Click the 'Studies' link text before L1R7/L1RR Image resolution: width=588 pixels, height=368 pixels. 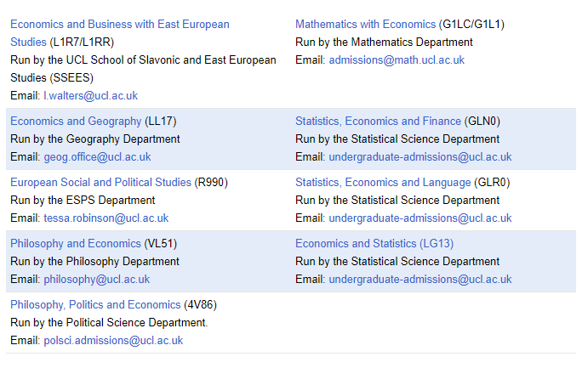28,42
